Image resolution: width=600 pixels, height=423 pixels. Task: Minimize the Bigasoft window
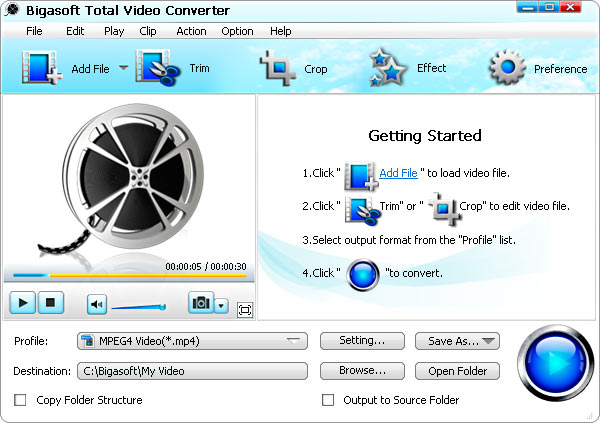coord(528,7)
